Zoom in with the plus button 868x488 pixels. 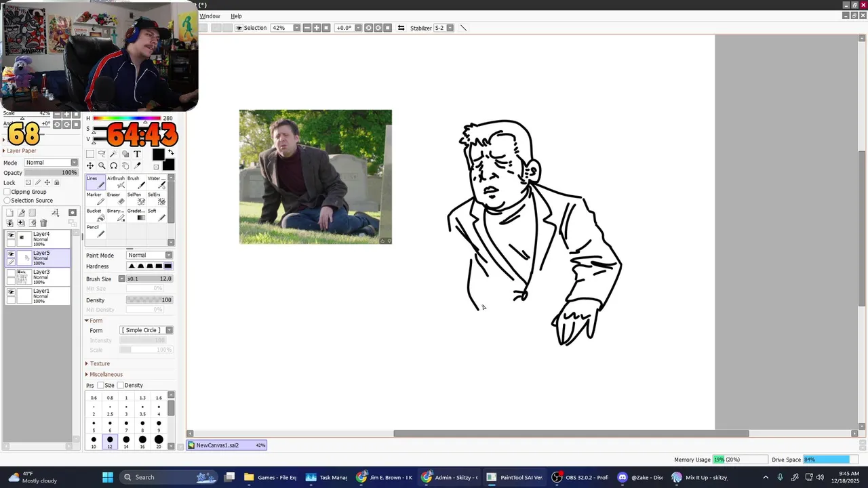[317, 28]
